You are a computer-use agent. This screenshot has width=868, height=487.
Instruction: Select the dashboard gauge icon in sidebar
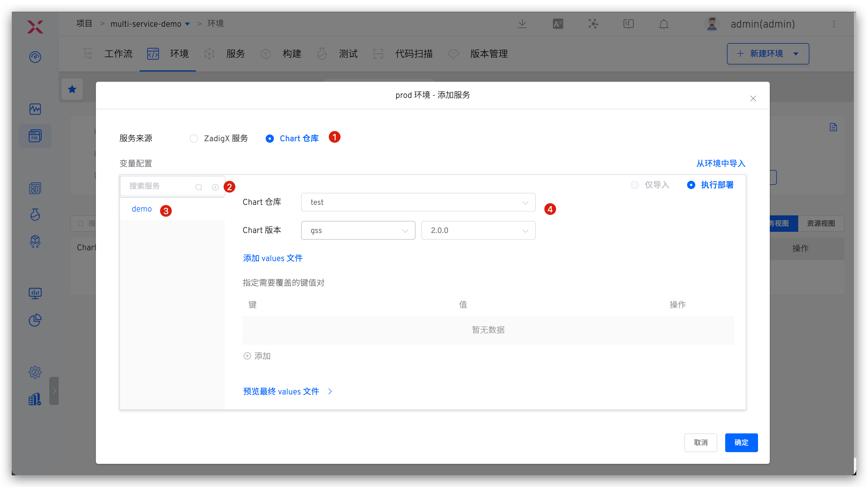(x=35, y=57)
